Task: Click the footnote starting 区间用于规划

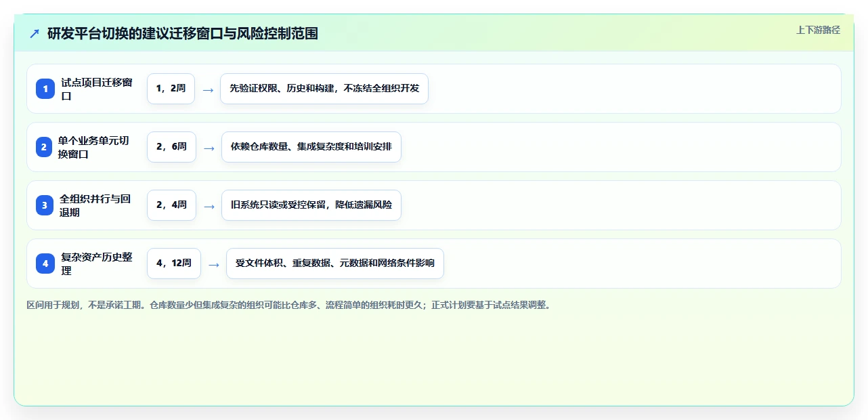Action: 290,305
